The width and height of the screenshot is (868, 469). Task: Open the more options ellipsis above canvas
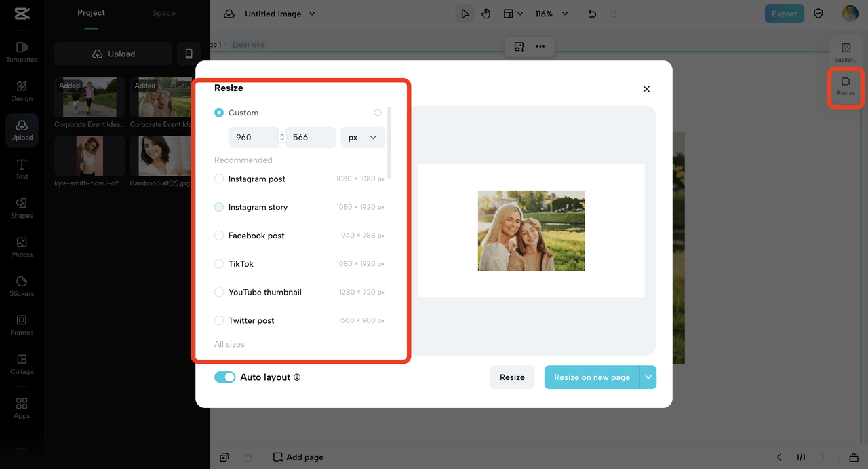[x=540, y=47]
